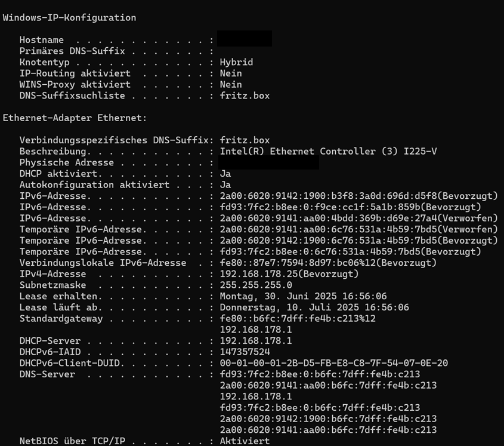Click the blacked-out Physische Adresse value
The image size is (504, 446).
point(269,162)
